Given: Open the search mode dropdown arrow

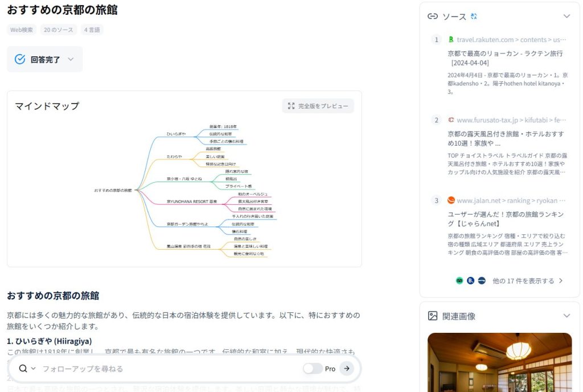Looking at the screenshot, I should (x=34, y=369).
